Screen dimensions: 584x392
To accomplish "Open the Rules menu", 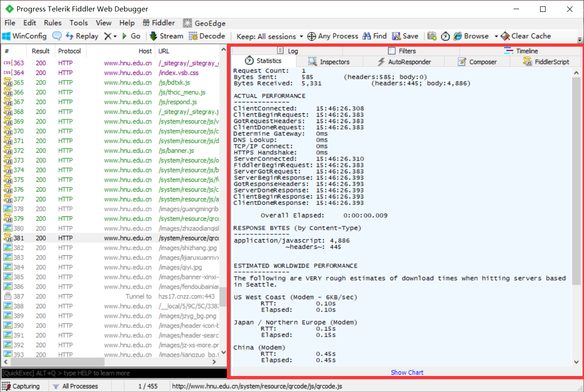I will point(53,23).
